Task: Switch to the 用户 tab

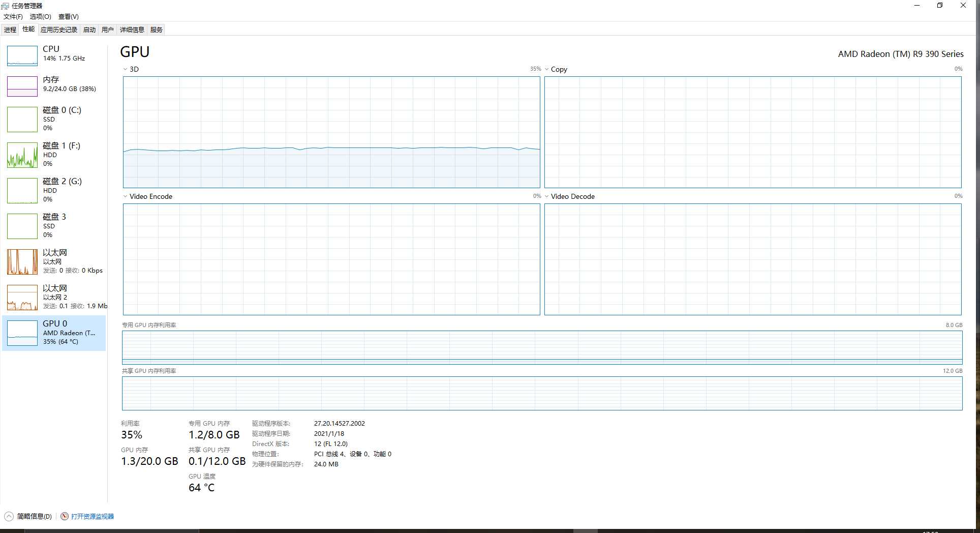Action: [108, 29]
